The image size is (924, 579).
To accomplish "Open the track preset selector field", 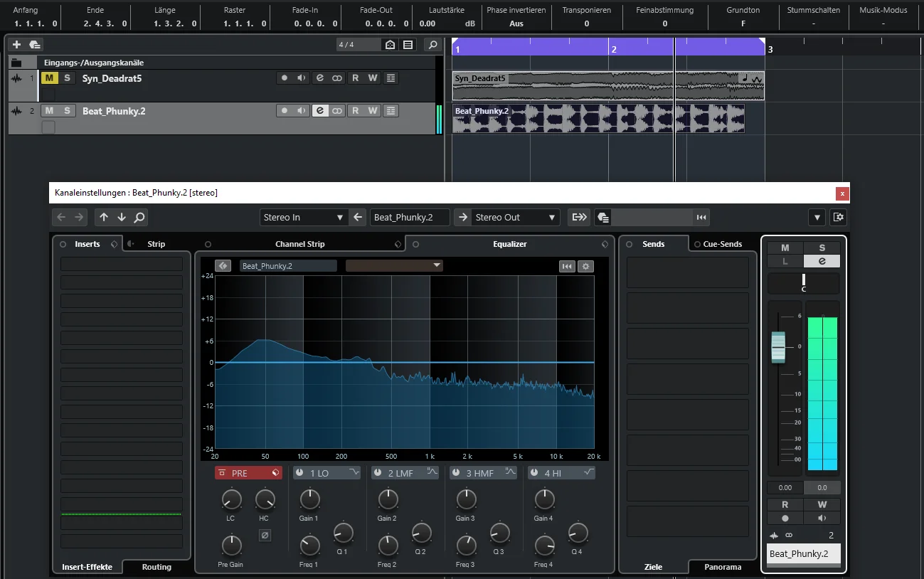I will click(x=652, y=217).
